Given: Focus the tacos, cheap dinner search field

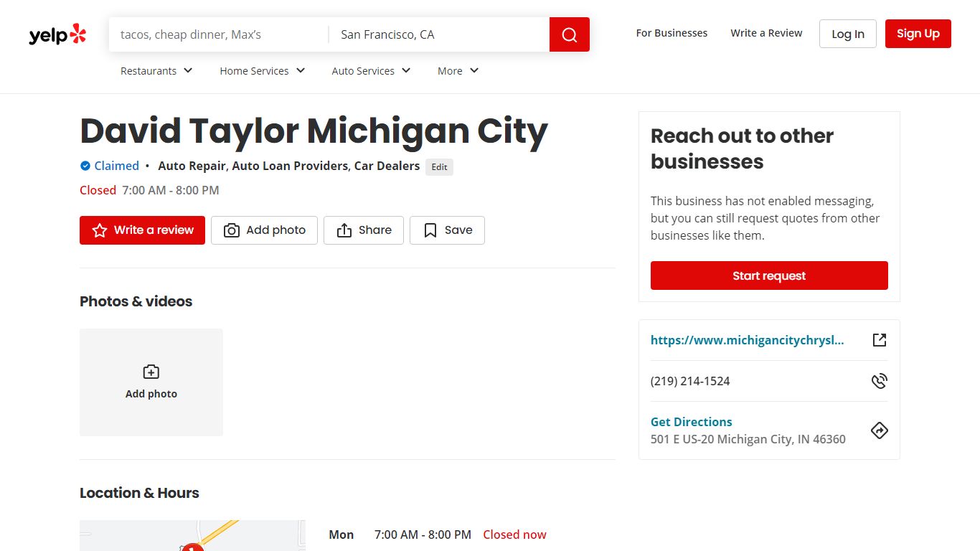Looking at the screenshot, I should point(219,34).
